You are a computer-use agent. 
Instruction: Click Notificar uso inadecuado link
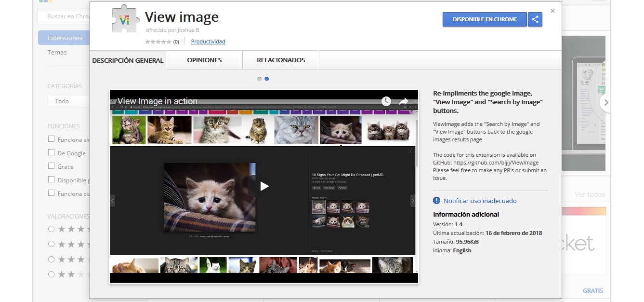pyautogui.click(x=480, y=201)
